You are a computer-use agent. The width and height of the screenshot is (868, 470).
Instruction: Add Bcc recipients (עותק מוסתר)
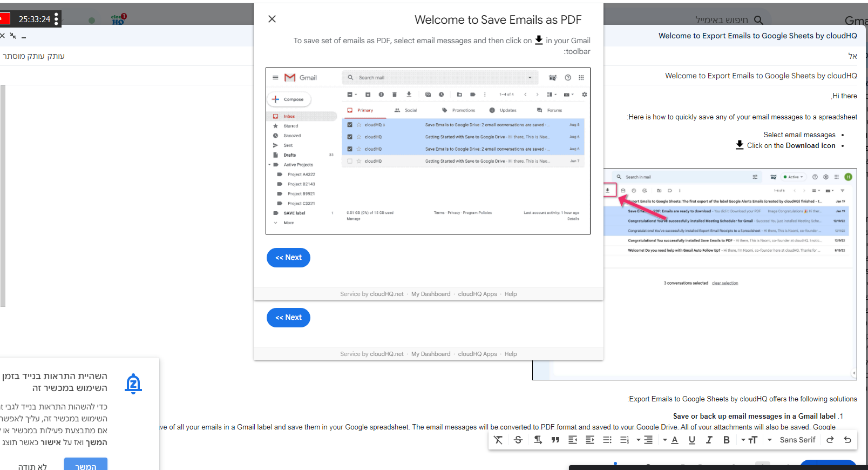click(x=24, y=56)
